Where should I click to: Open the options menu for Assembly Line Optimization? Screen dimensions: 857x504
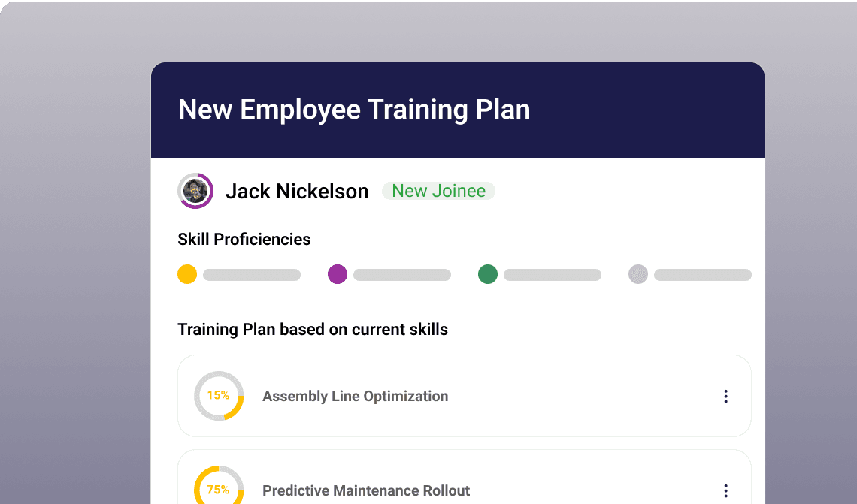tap(726, 396)
